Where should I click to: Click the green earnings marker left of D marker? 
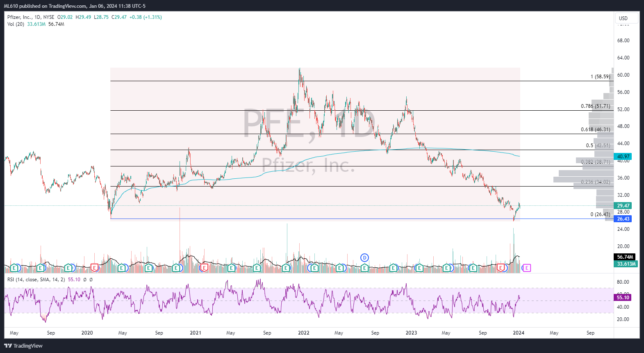339,268
